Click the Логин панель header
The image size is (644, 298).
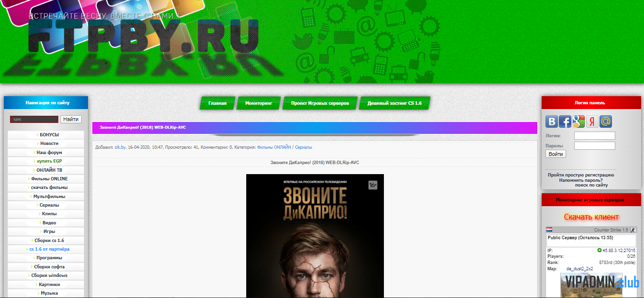[591, 103]
